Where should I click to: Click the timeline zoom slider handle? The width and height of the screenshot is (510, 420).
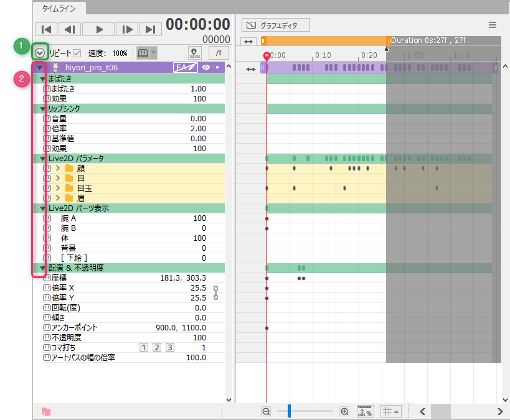tap(289, 411)
